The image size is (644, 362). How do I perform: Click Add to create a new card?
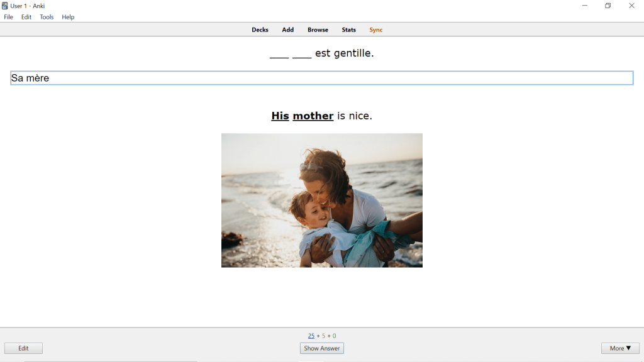point(288,30)
